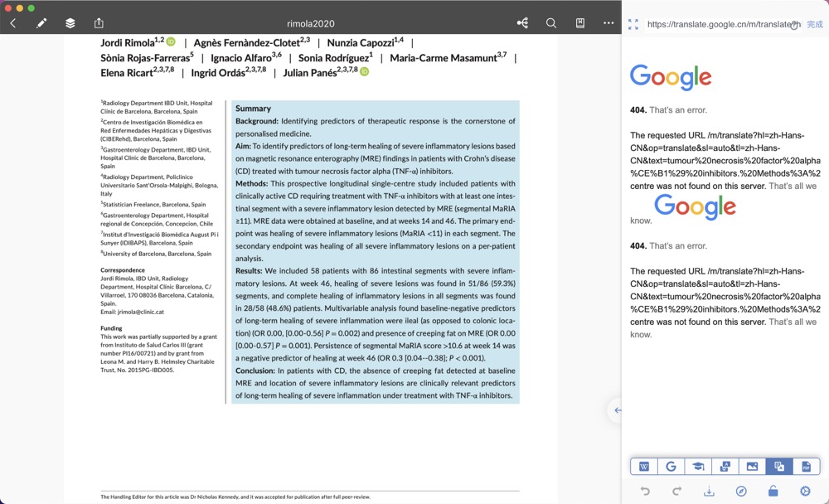This screenshot has height=504, width=829.
Task: Click author name Julian Panés
Action: click(x=309, y=73)
